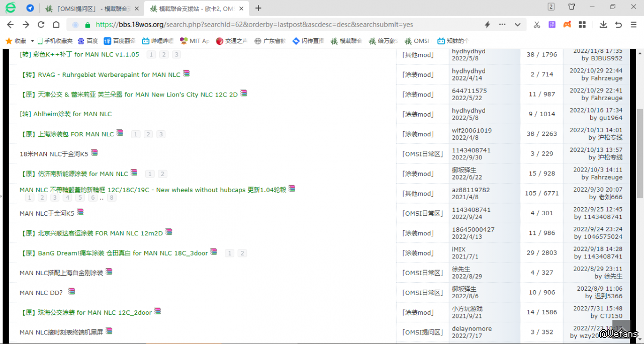Open thread 北京兴顺达客运涂装 FOR MAN NLC 12m2D
Screen dimensions: 644x344
click(101, 233)
